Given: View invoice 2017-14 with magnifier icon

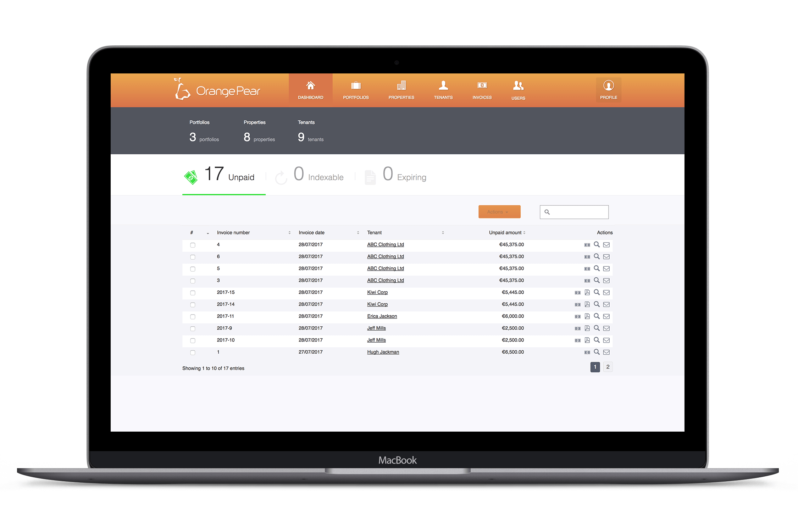Looking at the screenshot, I should point(597,304).
